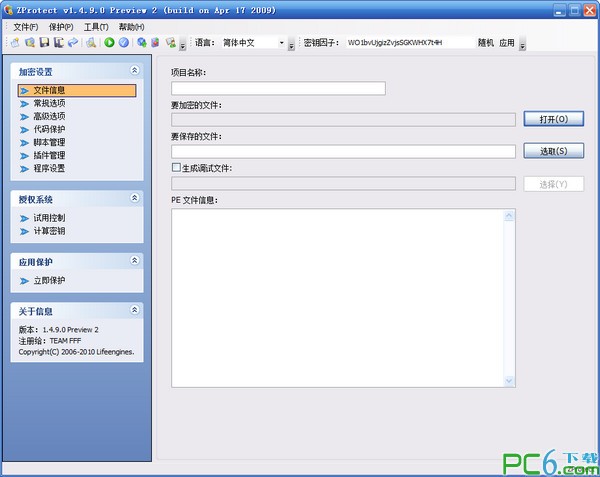The image size is (600, 477).
Task: Click arrow icon beside 立即保护
Action: pyautogui.click(x=24, y=281)
